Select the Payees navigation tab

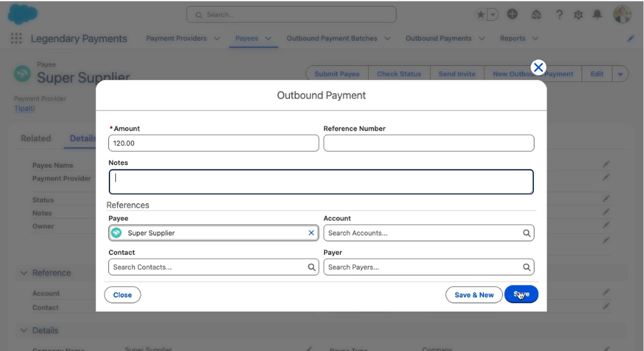coord(246,38)
